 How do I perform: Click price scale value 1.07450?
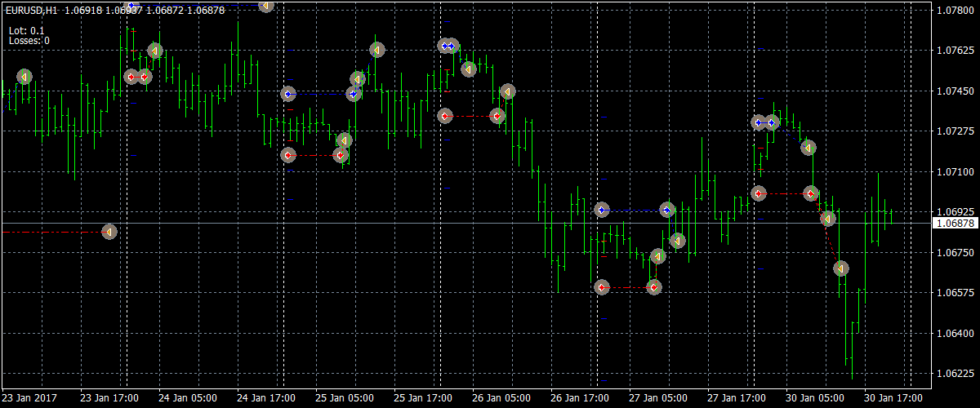(955, 91)
